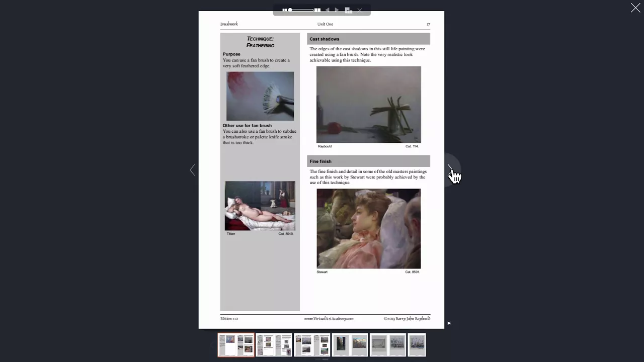Screen dimensions: 644x362
Task: Click the fan brush feathering photo
Action: [x=260, y=96]
